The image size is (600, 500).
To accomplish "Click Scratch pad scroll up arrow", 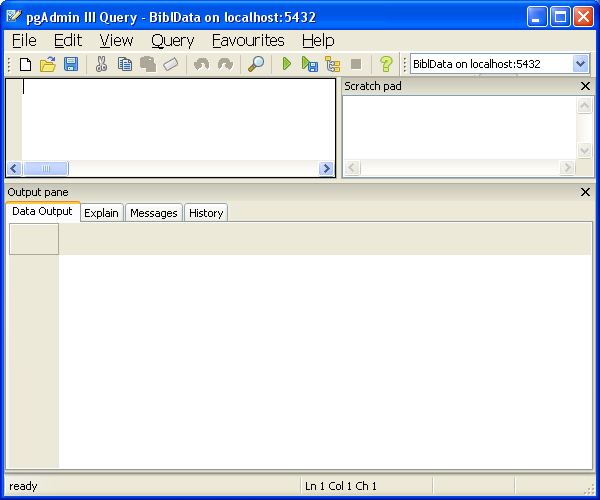I will coord(584,105).
